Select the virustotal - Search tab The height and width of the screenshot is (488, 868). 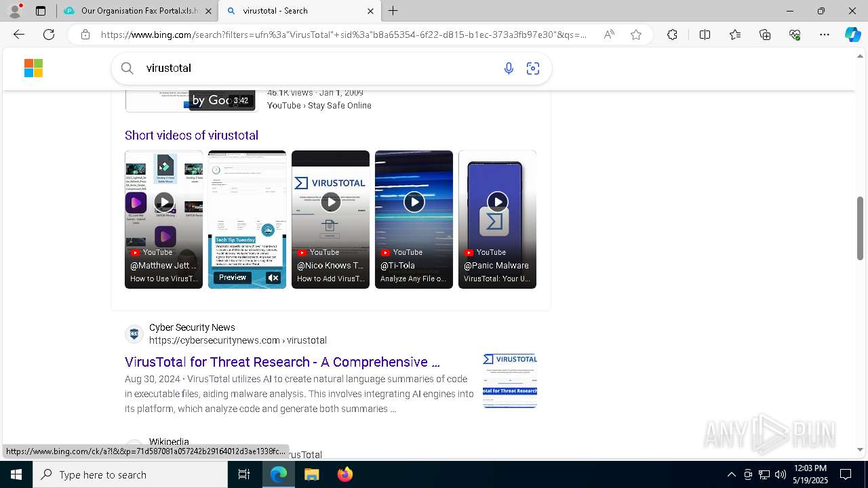301,11
